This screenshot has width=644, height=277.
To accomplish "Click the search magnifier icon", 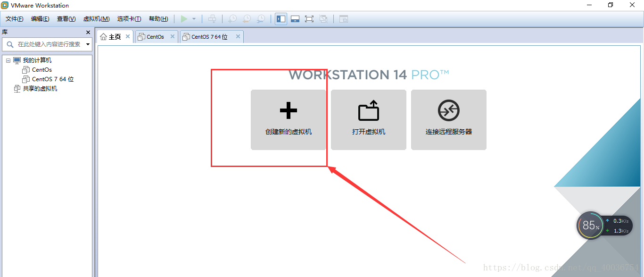I will [x=10, y=44].
